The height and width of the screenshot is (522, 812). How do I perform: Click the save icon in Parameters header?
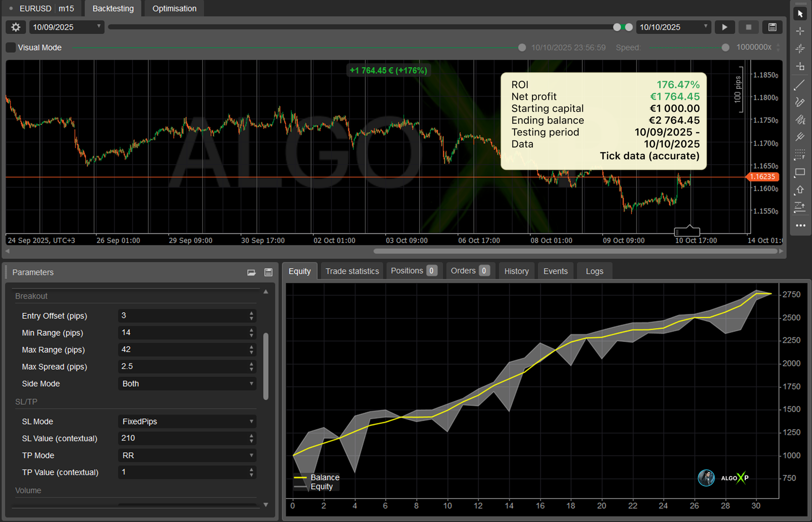tap(268, 272)
